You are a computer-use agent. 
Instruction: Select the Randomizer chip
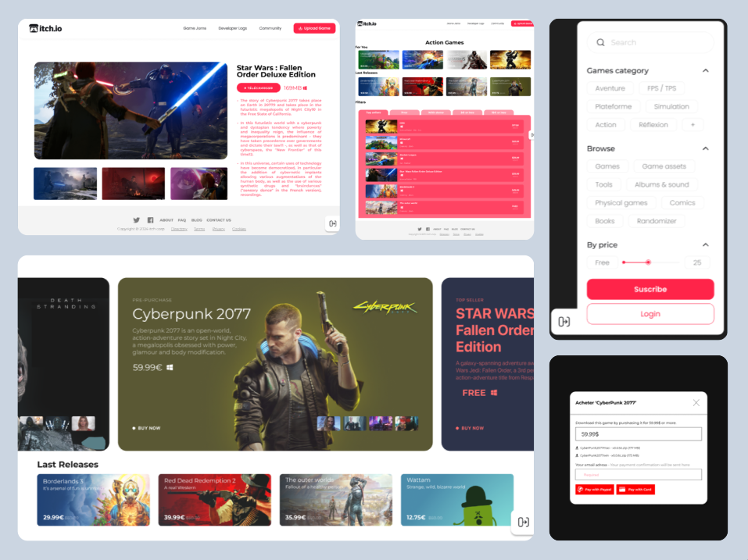tap(657, 221)
